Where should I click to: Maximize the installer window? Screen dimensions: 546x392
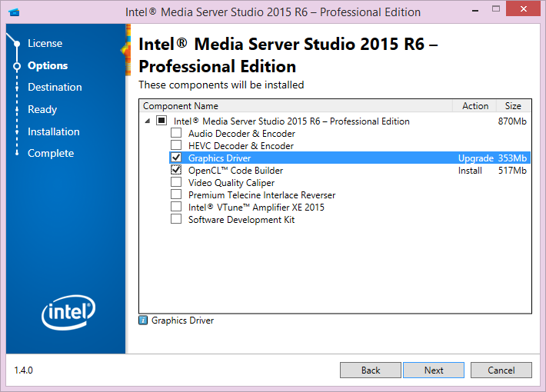(496, 9)
